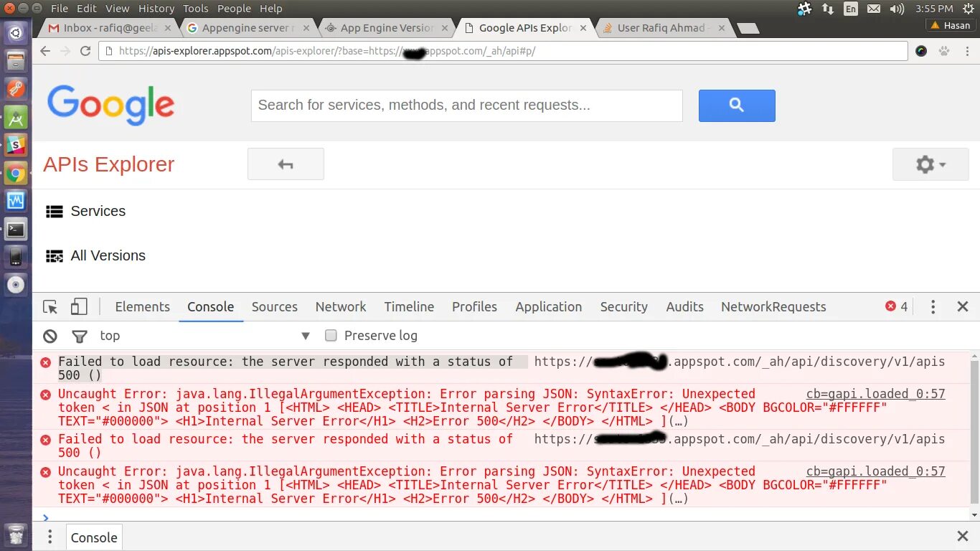
Task: Click the APIs Explorer title link
Action: point(108,164)
